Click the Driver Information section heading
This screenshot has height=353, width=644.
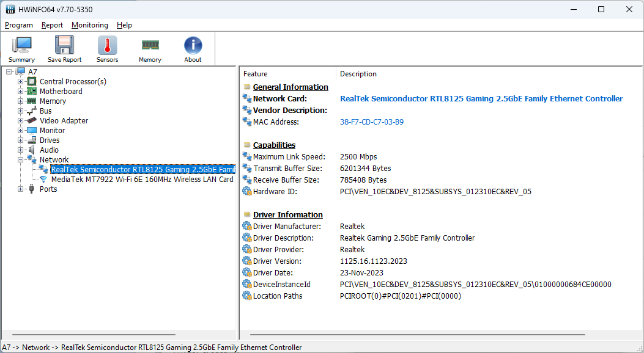coord(287,214)
